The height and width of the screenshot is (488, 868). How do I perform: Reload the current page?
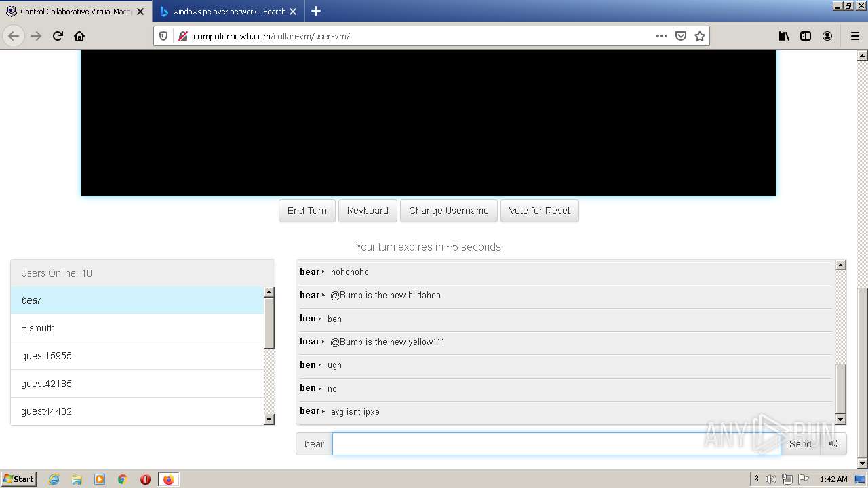coord(58,36)
